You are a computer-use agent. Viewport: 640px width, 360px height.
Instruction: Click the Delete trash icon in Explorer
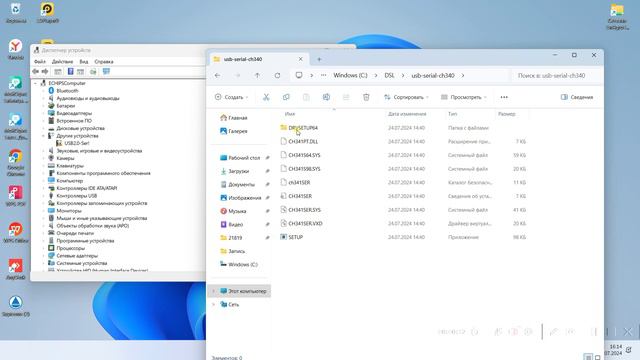366,97
